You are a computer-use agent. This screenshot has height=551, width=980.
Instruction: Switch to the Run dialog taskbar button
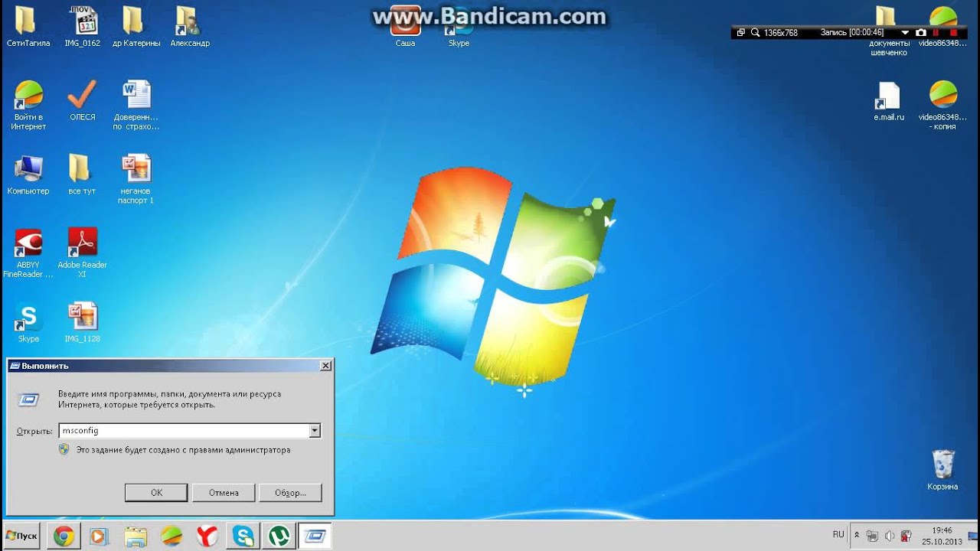click(x=315, y=536)
